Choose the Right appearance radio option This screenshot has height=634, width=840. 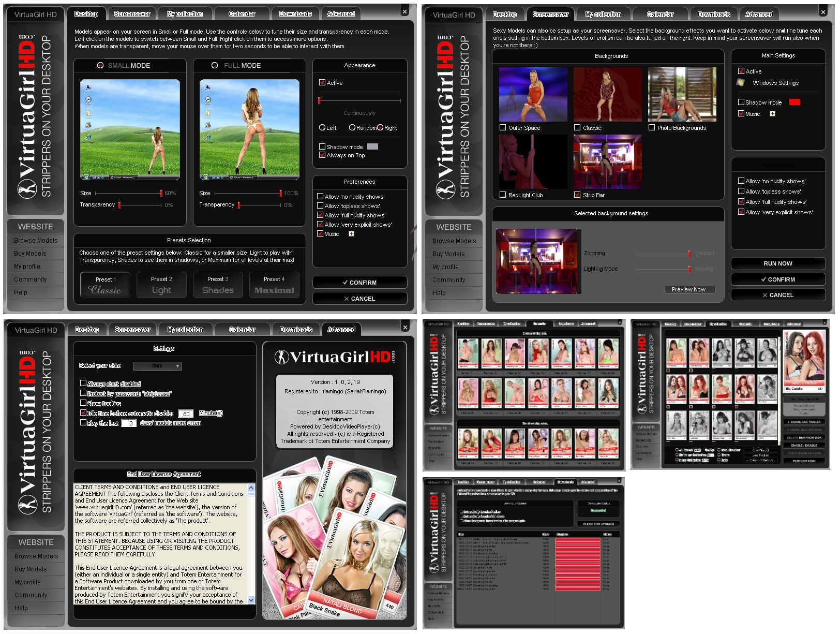click(380, 127)
